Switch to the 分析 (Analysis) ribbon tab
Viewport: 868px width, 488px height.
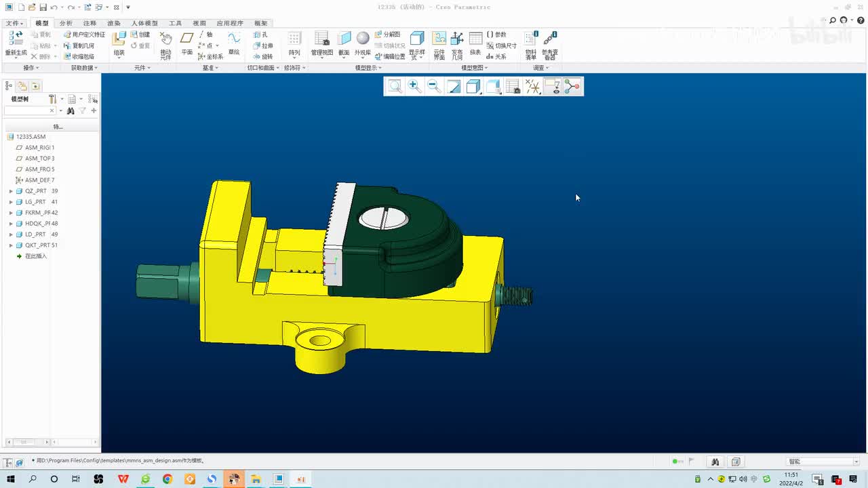(x=66, y=23)
